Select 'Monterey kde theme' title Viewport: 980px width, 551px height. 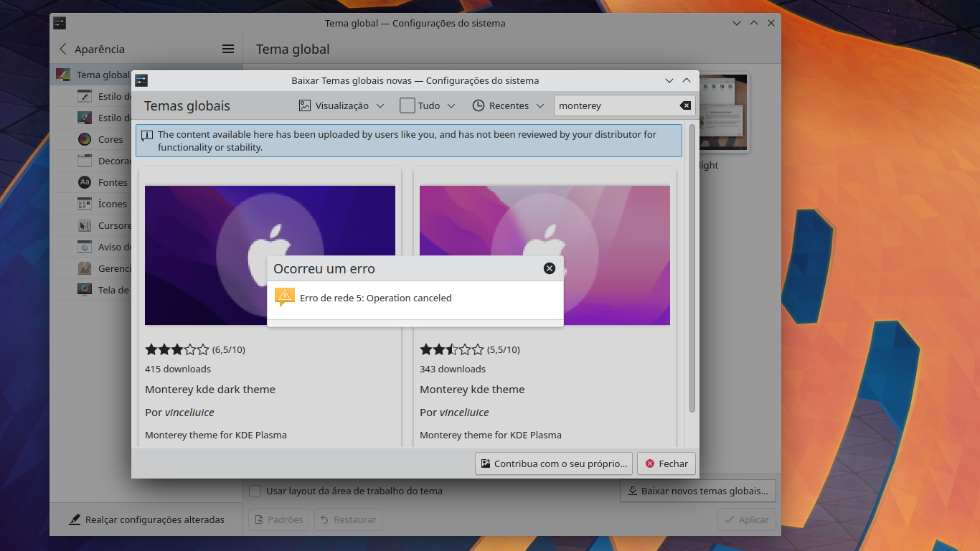[x=472, y=390]
